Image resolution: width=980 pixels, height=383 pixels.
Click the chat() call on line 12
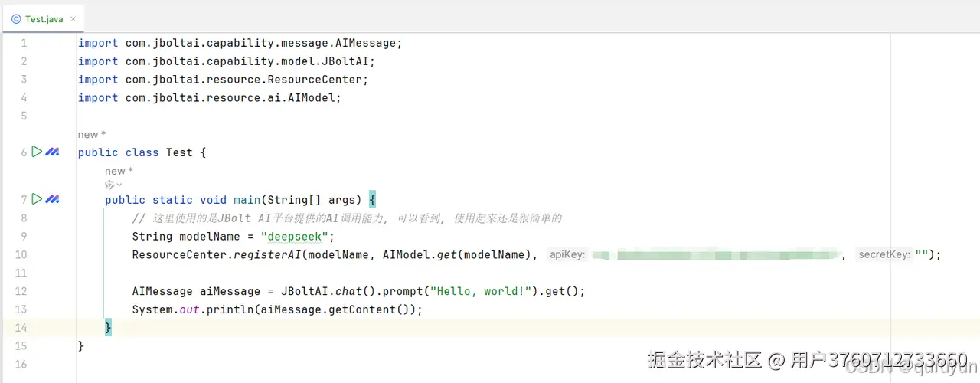[x=355, y=292]
